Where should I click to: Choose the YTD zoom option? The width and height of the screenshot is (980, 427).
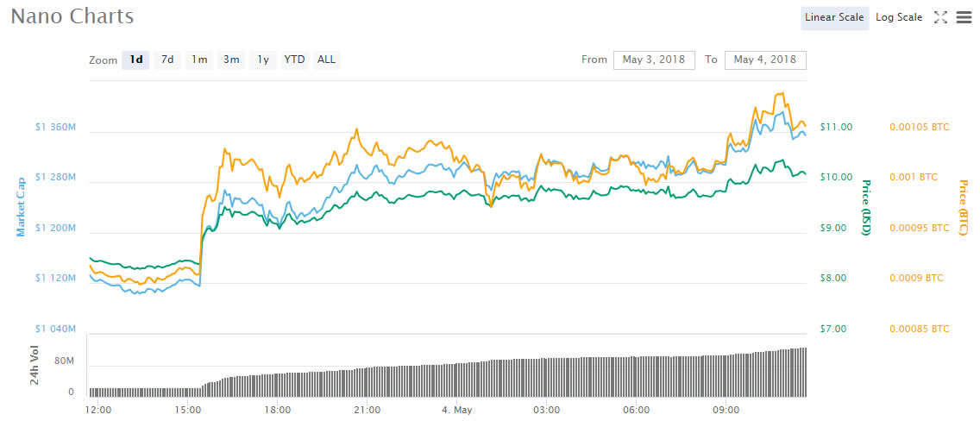click(x=294, y=60)
